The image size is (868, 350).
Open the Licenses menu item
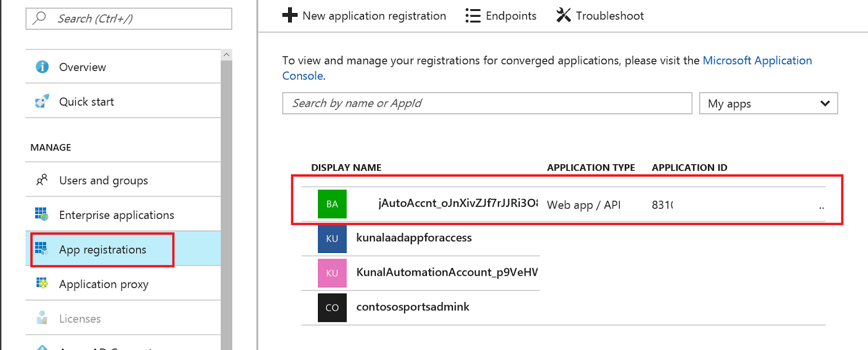point(123,319)
